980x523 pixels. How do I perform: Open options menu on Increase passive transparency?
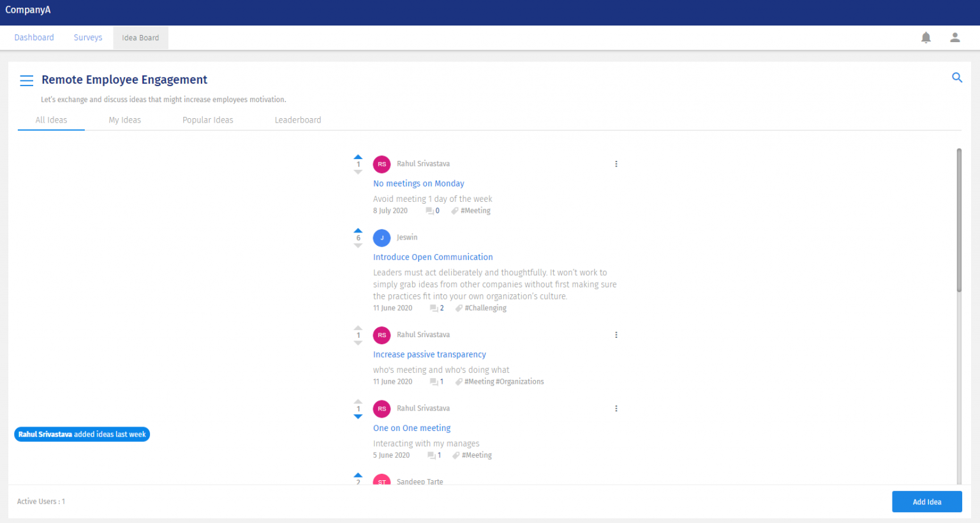pos(616,334)
